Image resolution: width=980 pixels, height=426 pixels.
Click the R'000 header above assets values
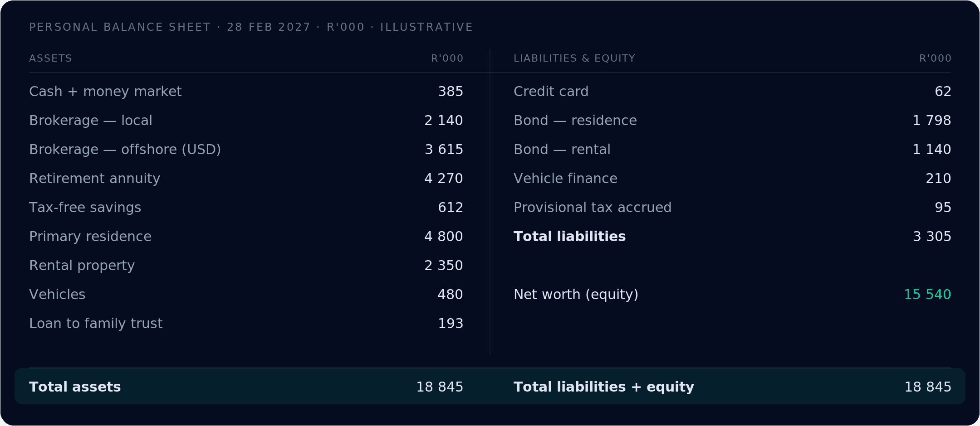pos(447,58)
